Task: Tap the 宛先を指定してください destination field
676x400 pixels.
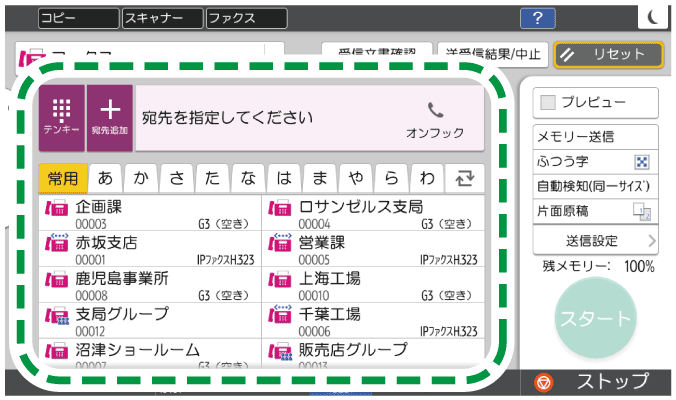Action: [x=310, y=118]
